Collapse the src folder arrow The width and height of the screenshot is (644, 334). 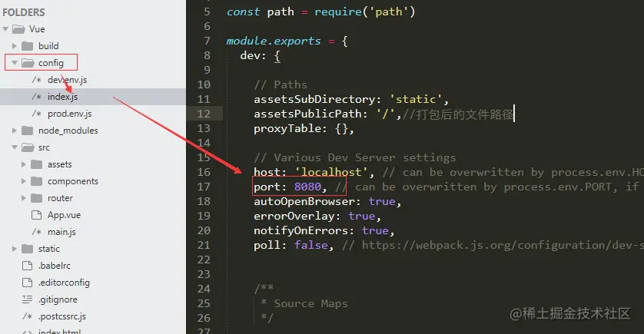[x=15, y=147]
